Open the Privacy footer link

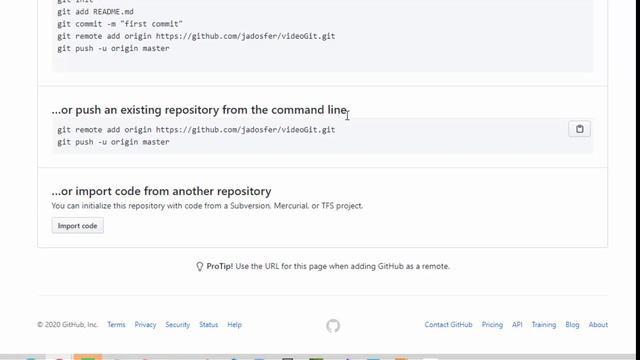point(145,325)
